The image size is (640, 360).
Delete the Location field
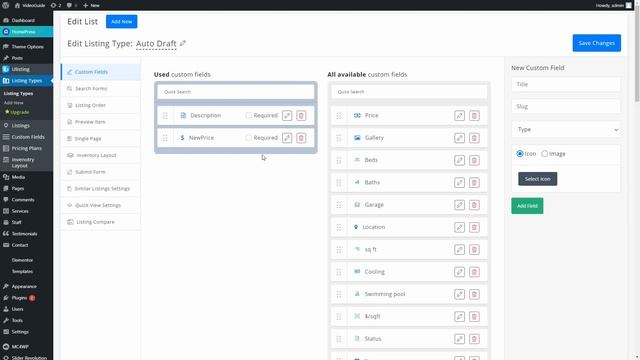point(474,227)
